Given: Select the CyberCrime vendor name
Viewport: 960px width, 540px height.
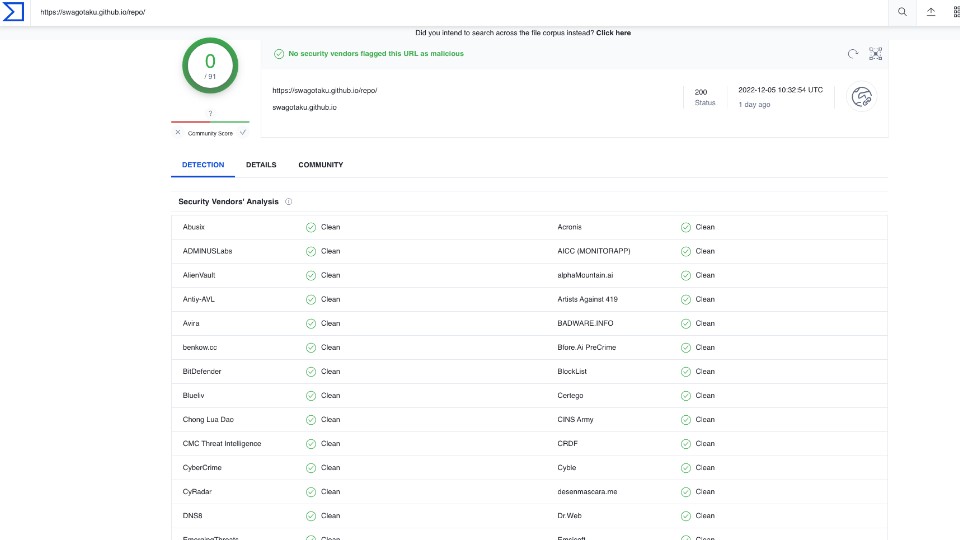Looking at the screenshot, I should (201, 468).
